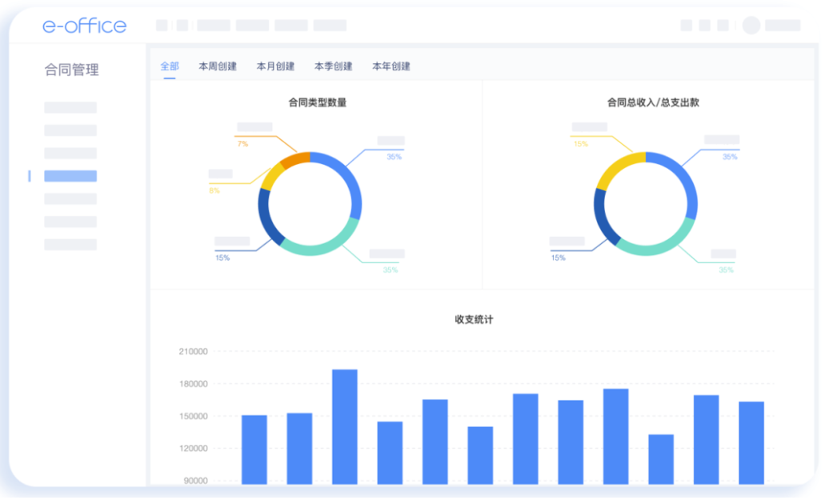Image resolution: width=825 pixels, height=504 pixels.
Task: Click dark blue segment in 合同类型数量 donut
Action: 266,218
